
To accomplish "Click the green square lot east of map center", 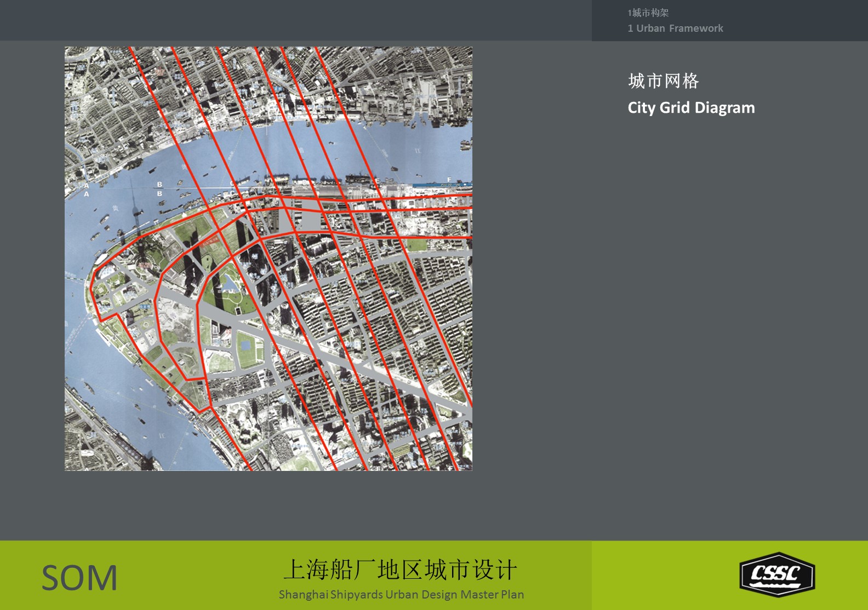I will click(416, 245).
